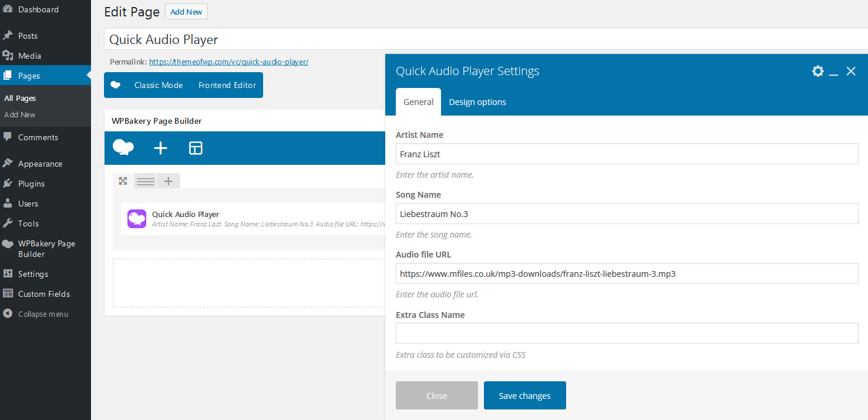
Task: Add a new element with plus icon
Action: 160,148
